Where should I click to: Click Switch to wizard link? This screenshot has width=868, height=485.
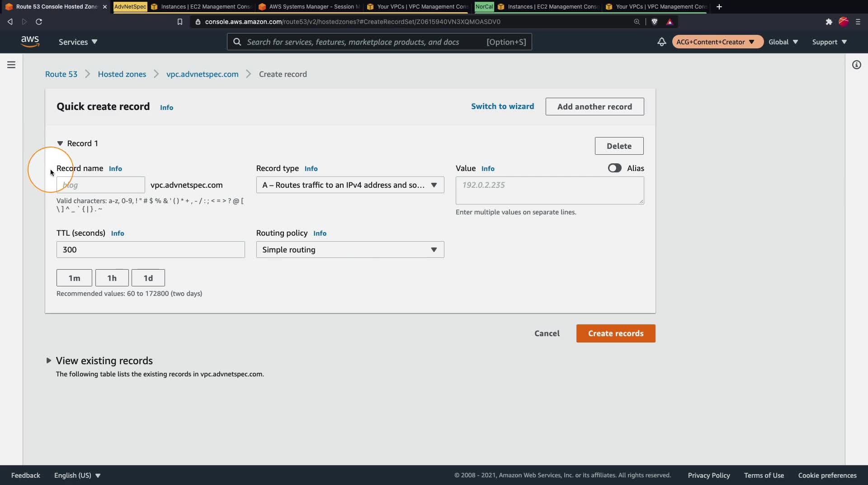tap(502, 106)
